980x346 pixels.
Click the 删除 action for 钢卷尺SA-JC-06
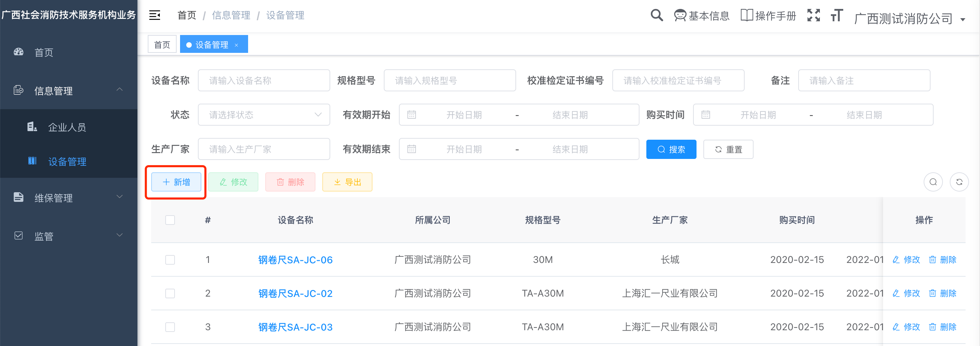coord(942,260)
